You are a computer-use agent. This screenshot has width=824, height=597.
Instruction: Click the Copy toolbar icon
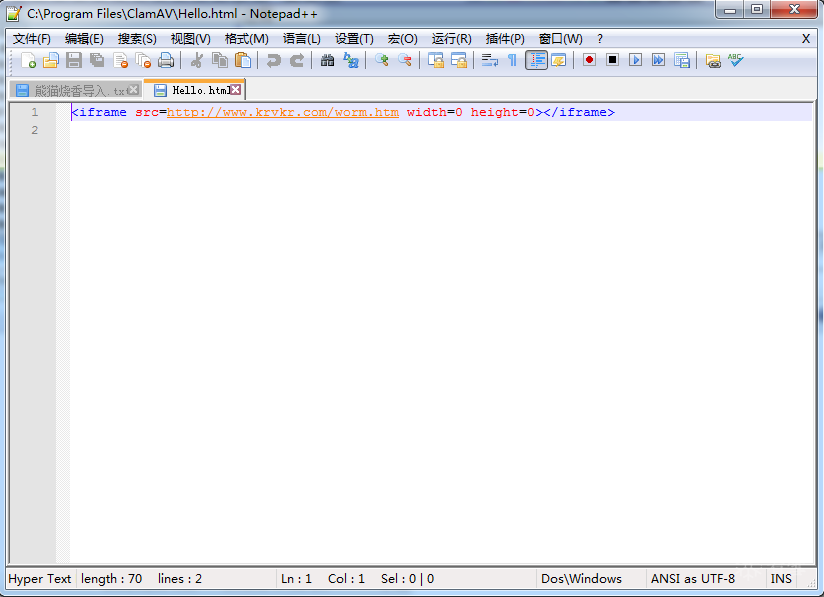pos(220,60)
